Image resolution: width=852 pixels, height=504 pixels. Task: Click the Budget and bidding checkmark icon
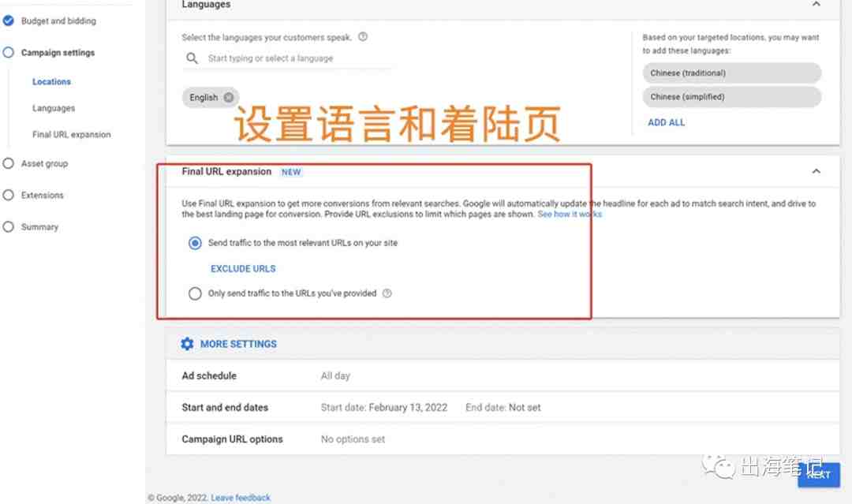tap(8, 21)
